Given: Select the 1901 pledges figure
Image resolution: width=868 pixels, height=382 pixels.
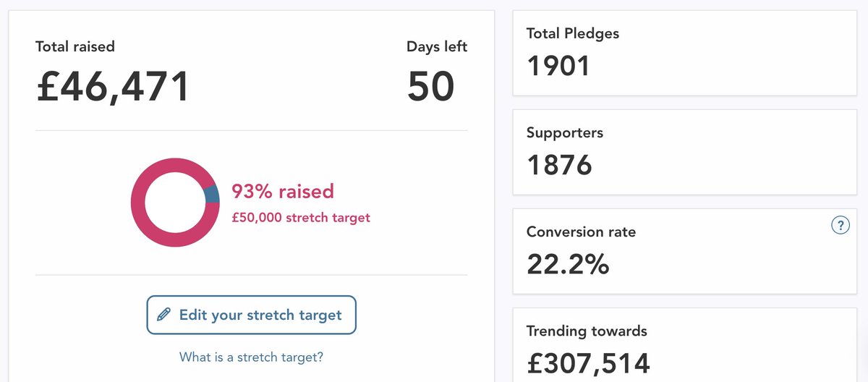Looking at the screenshot, I should click(x=558, y=67).
